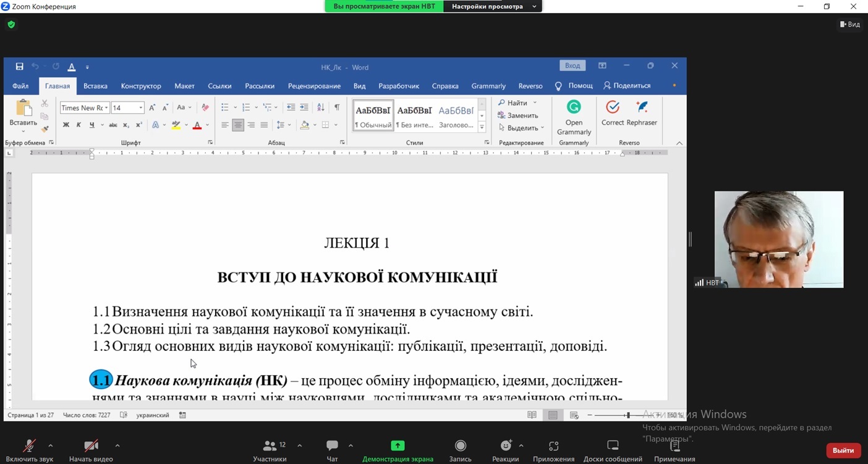Turn on camera with Начать видео
The height and width of the screenshot is (464, 868).
pos(91,446)
